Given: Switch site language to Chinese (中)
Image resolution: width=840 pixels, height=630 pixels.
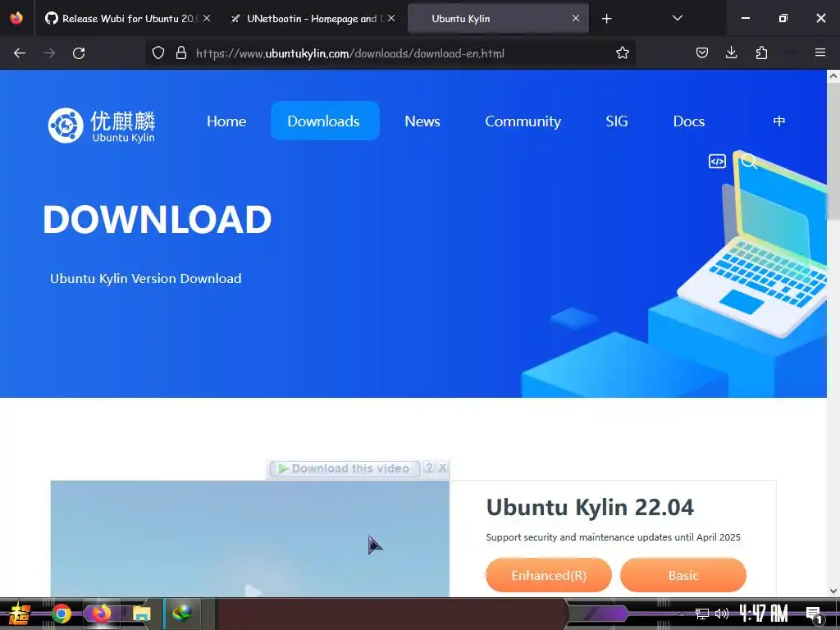Looking at the screenshot, I should [779, 121].
